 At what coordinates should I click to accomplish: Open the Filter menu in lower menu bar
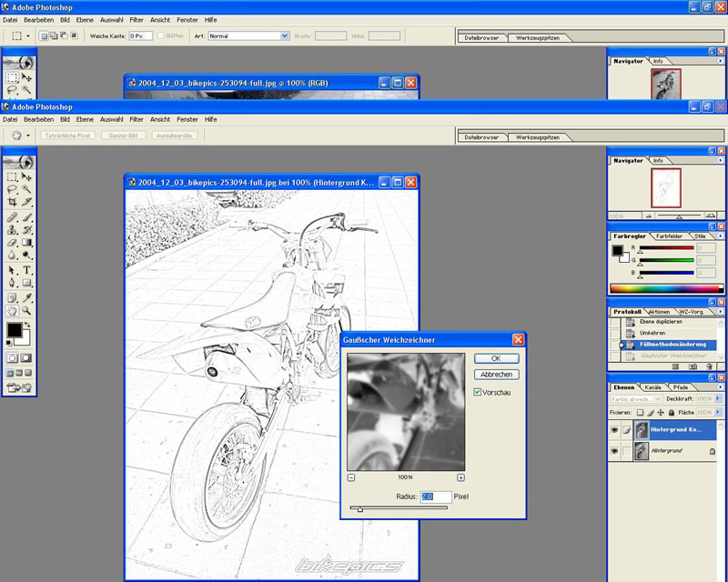(136, 119)
